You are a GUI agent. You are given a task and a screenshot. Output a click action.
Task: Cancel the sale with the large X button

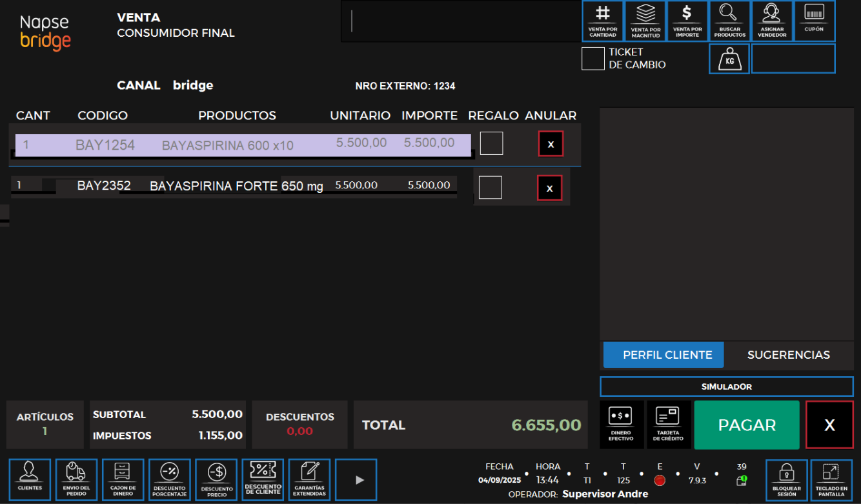(829, 425)
